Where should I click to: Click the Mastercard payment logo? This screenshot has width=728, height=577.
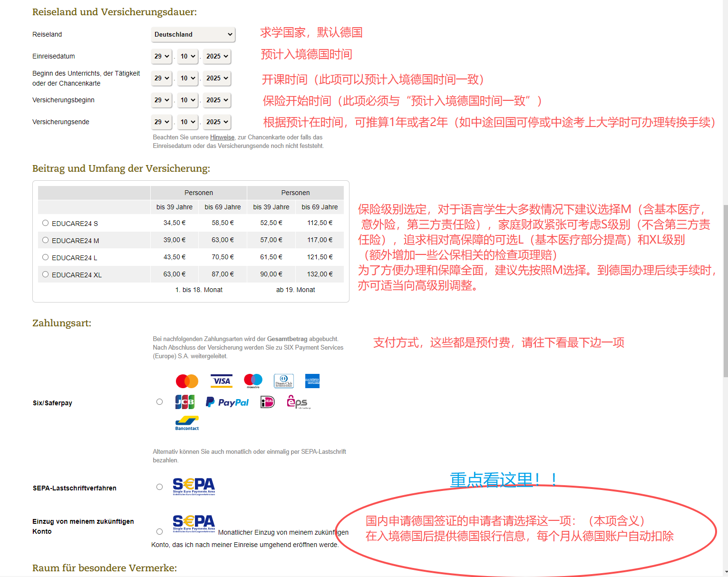point(187,381)
